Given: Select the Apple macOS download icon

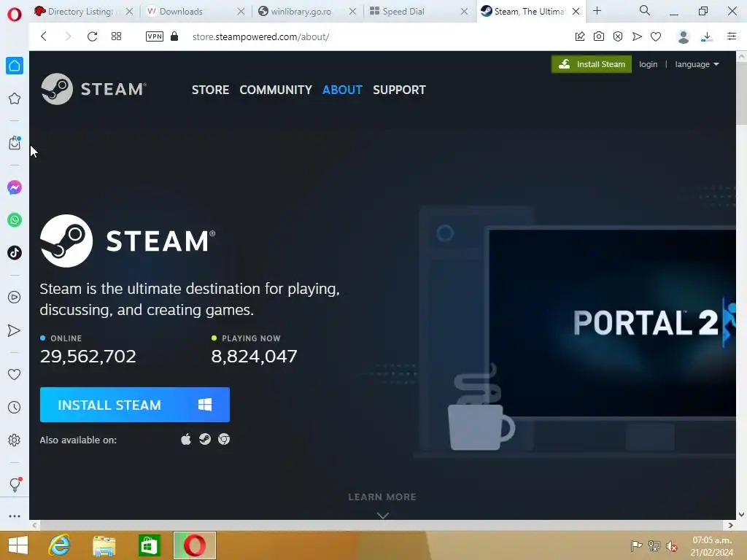Looking at the screenshot, I should 186,439.
